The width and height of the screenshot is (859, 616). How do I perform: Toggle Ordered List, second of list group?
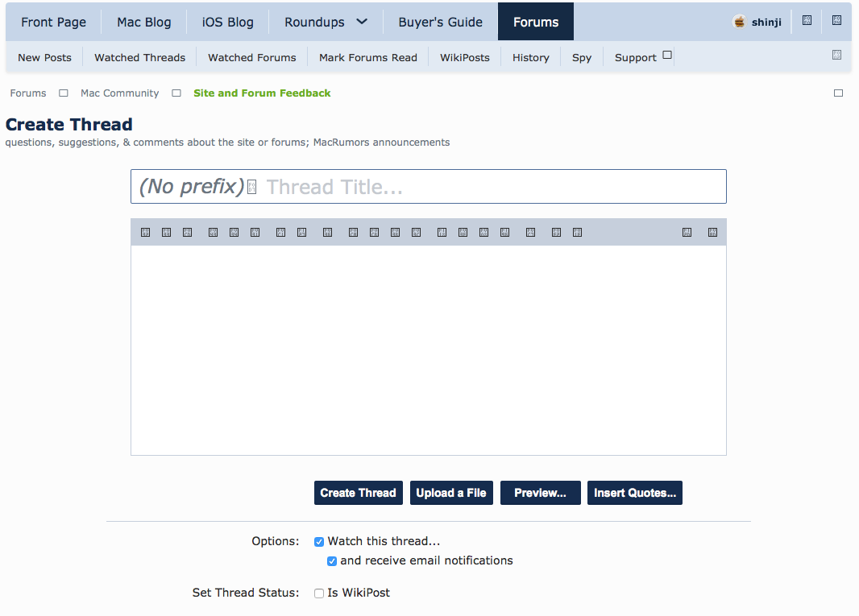pos(374,232)
